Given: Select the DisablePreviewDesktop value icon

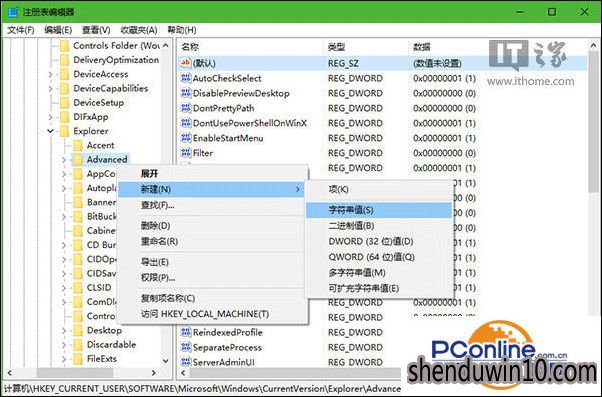Looking at the screenshot, I should point(186,93).
